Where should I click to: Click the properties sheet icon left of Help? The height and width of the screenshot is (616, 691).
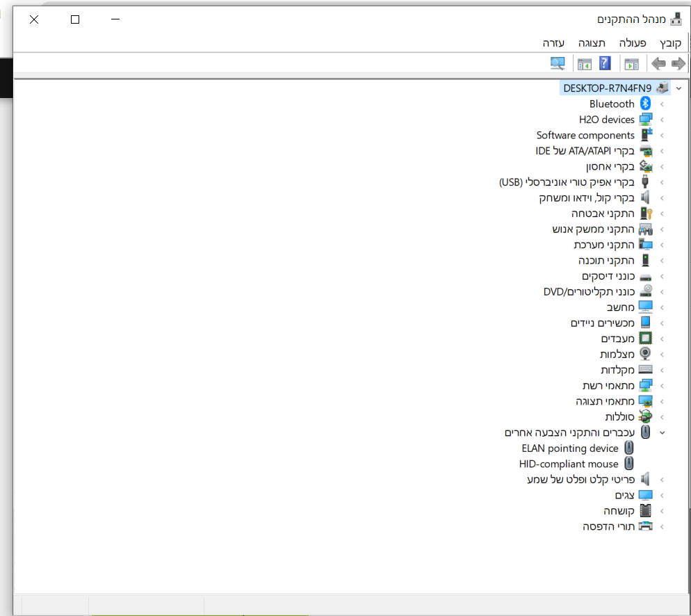(585, 65)
